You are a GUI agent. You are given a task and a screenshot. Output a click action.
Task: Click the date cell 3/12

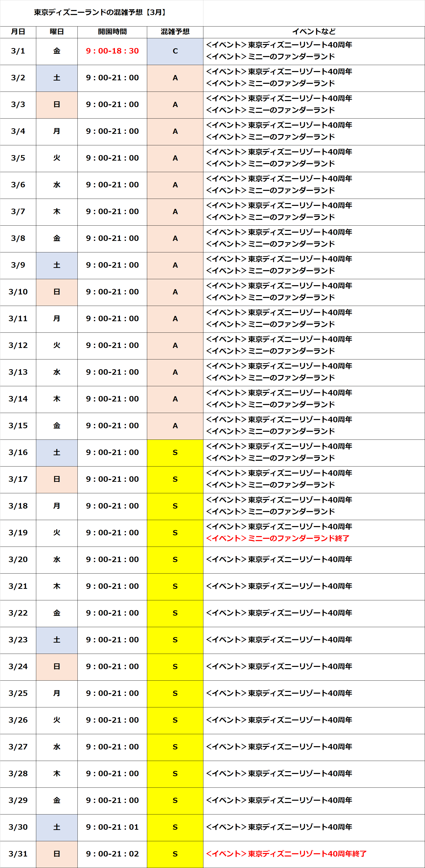pos(18,346)
